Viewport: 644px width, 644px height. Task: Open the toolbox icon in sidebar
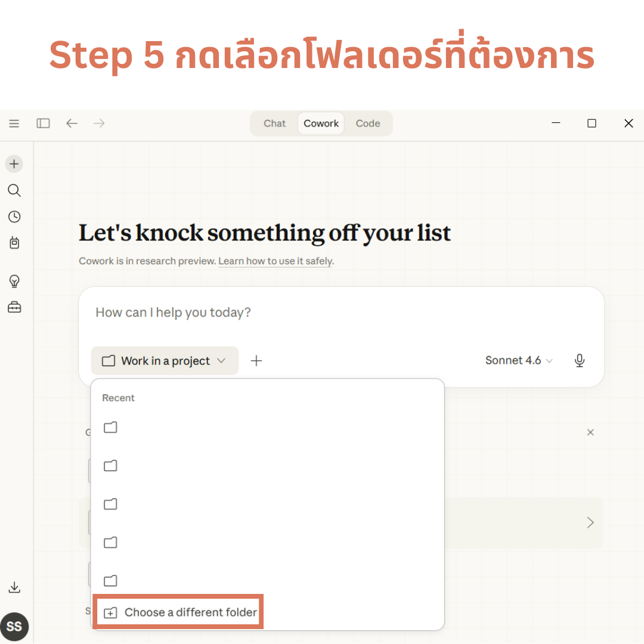[14, 307]
